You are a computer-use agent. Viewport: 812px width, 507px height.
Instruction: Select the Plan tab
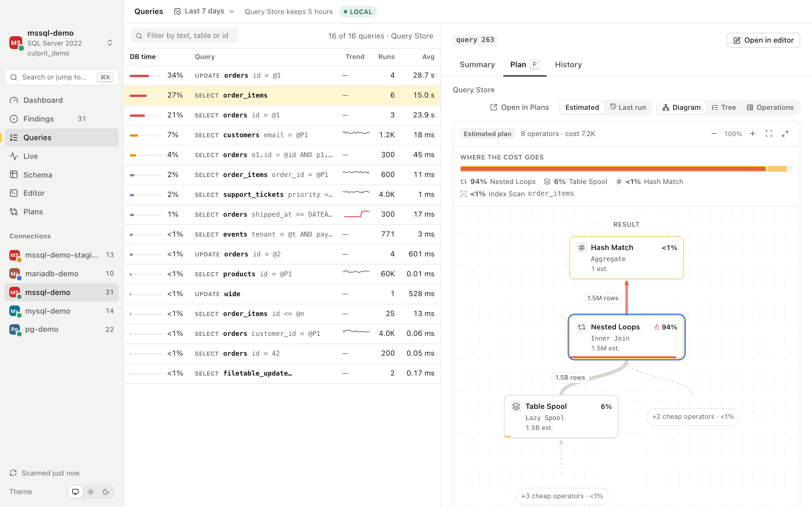(x=524, y=65)
